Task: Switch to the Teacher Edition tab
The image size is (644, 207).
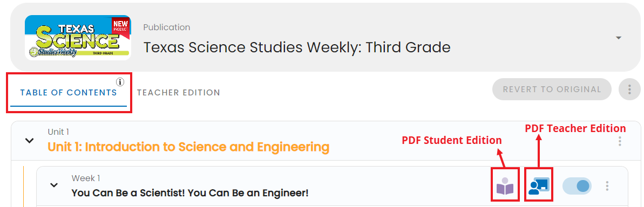Action: [179, 93]
